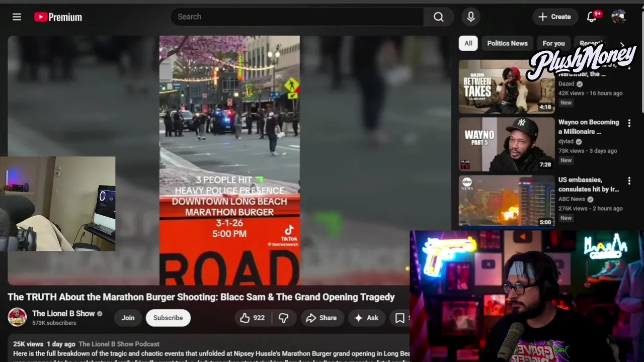Open 'US embassies, consulates hit' title
Image resolution: width=644 pixels, height=362 pixels.
(x=589, y=185)
